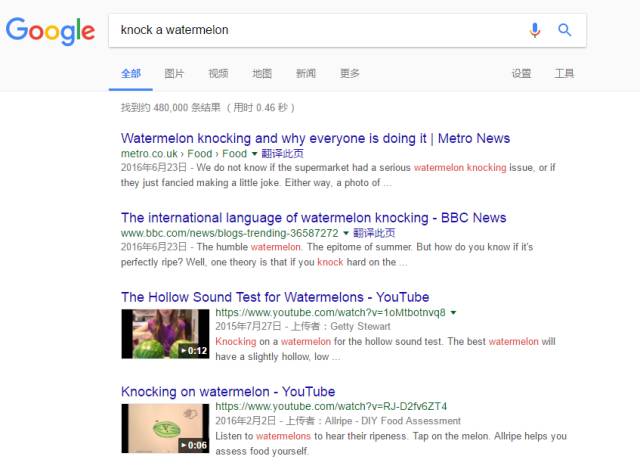Open the Metro News watermelon knocking result
Viewport: 640px width, 475px height.
315,138
